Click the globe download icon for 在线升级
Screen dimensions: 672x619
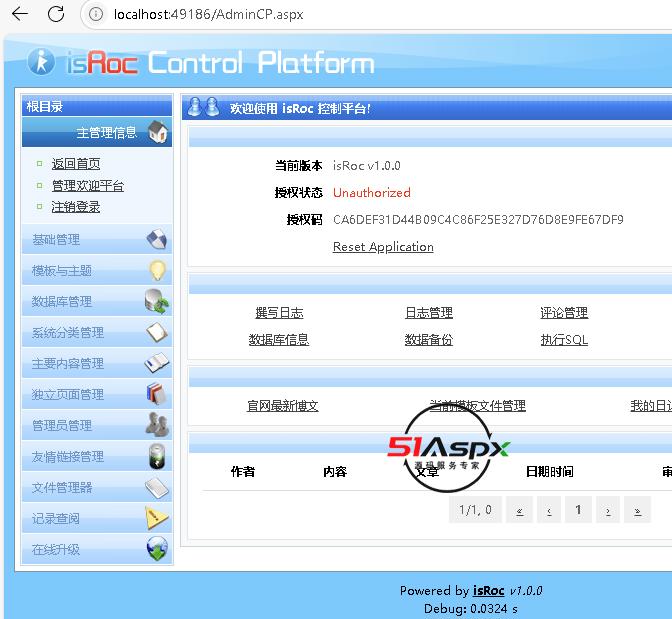[157, 548]
